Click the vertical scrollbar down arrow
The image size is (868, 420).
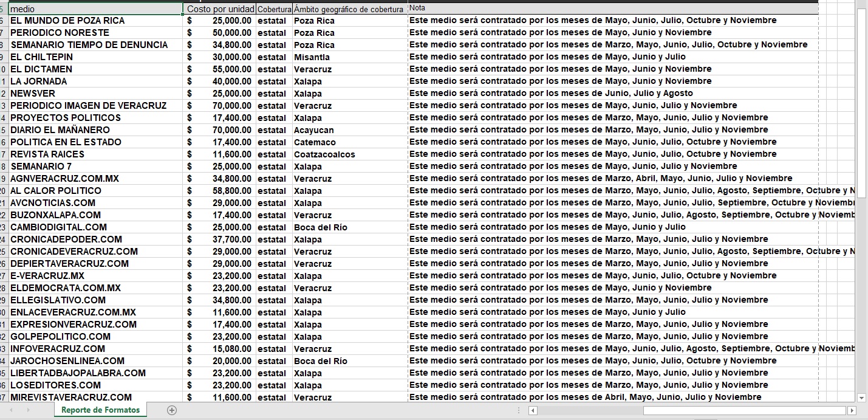(x=861, y=398)
